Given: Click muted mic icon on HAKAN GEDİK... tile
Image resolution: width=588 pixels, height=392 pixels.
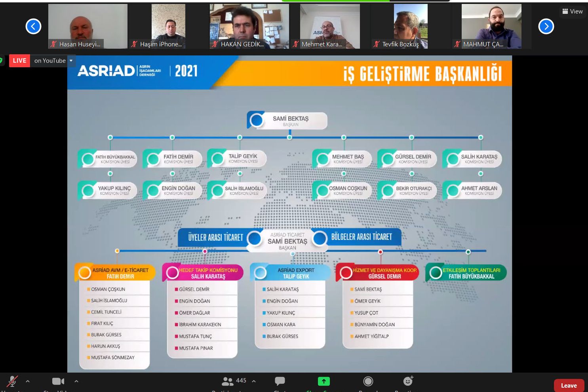Looking at the screenshot, I should pos(215,44).
